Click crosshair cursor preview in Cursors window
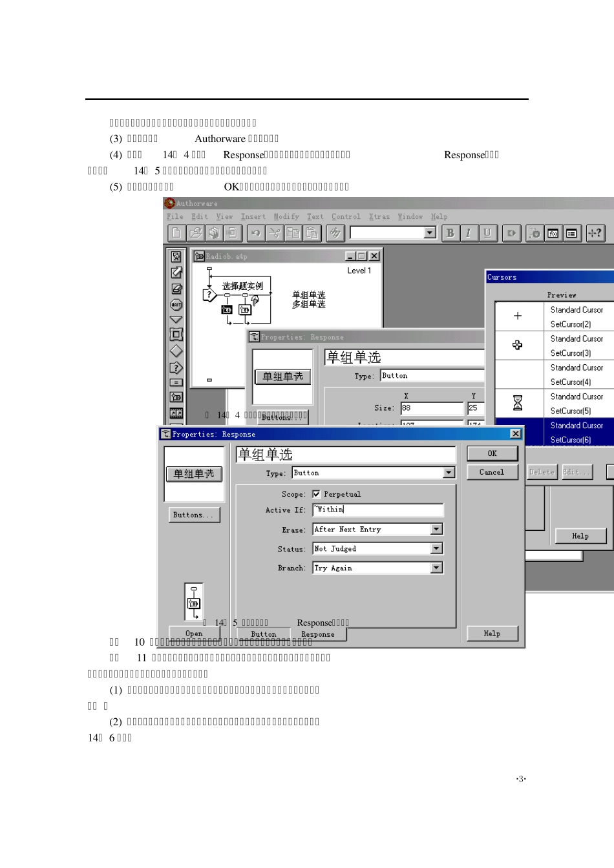 518,316
